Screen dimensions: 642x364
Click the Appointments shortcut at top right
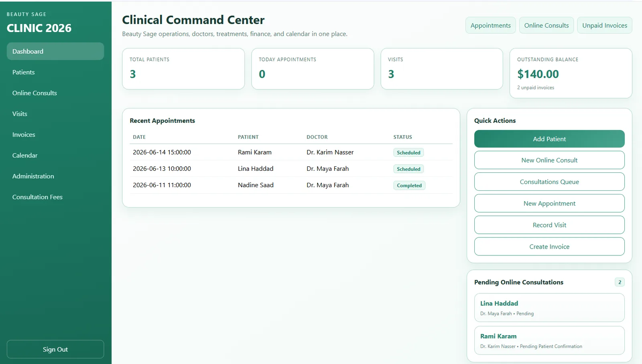(x=490, y=25)
